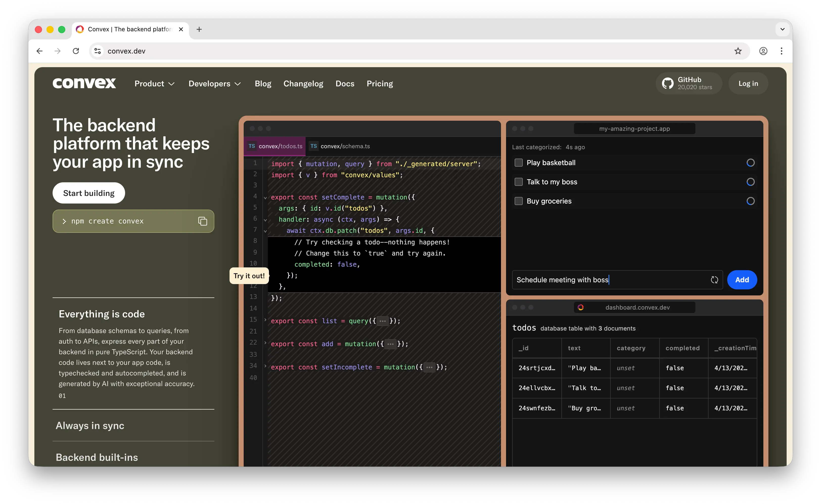Click the GitHub octocat icon
The image size is (821, 504).
pyautogui.click(x=668, y=83)
